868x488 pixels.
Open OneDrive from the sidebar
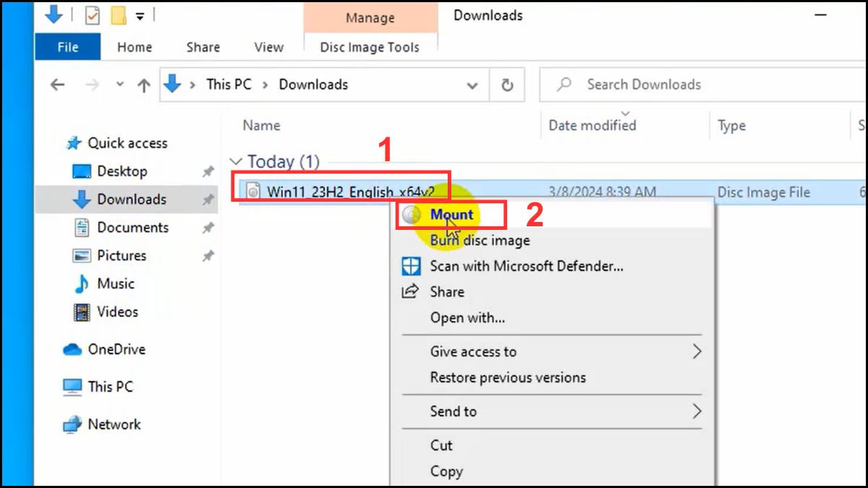(116, 349)
